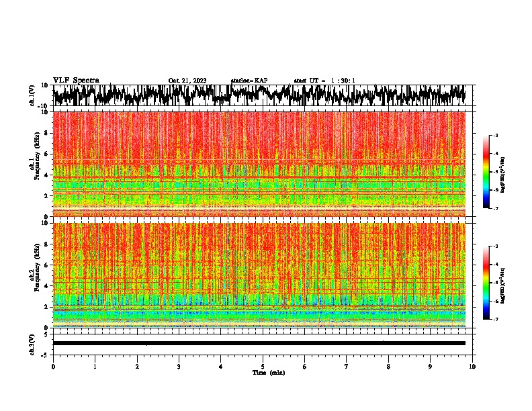Click tick label "2" on the Time axis
This screenshot has width=532, height=411.
(x=137, y=367)
